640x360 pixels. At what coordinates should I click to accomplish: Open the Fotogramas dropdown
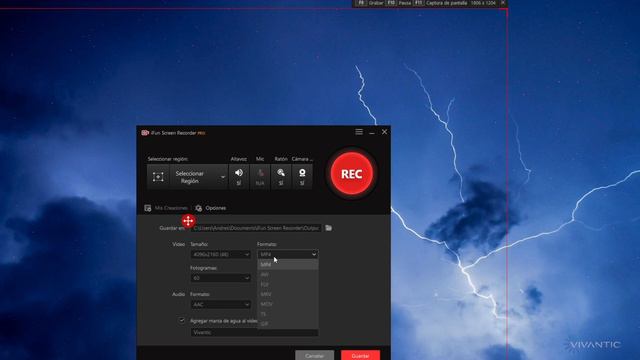[220, 278]
